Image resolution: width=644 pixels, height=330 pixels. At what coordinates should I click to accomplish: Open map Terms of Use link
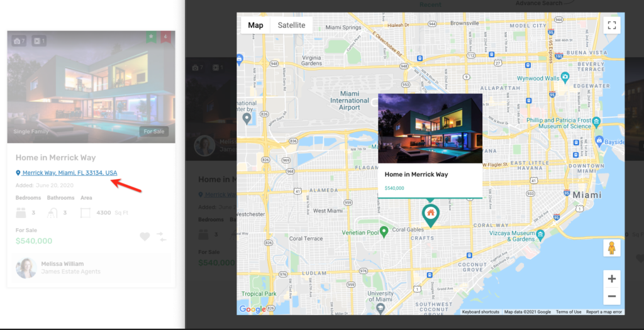(x=569, y=312)
